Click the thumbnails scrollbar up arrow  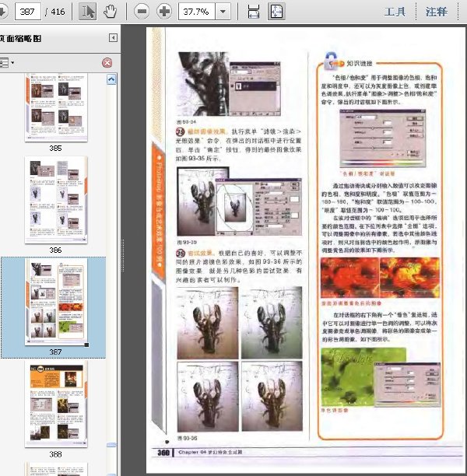111,79
